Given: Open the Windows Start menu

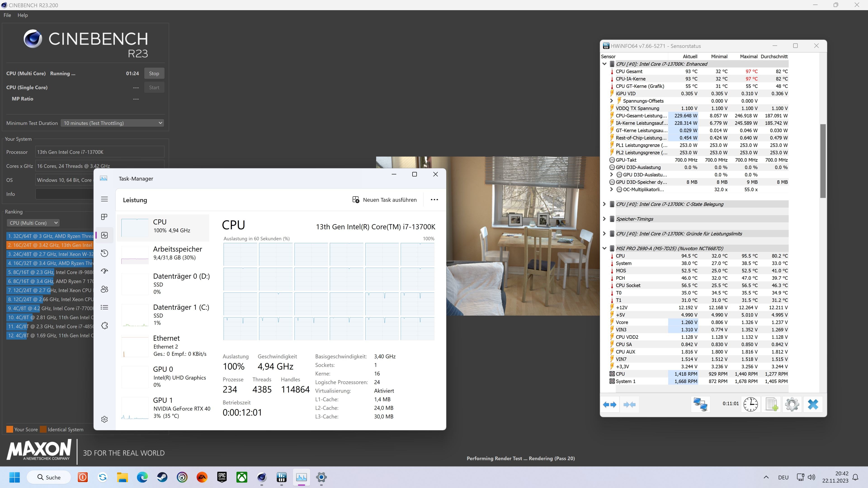Looking at the screenshot, I should (x=15, y=477).
